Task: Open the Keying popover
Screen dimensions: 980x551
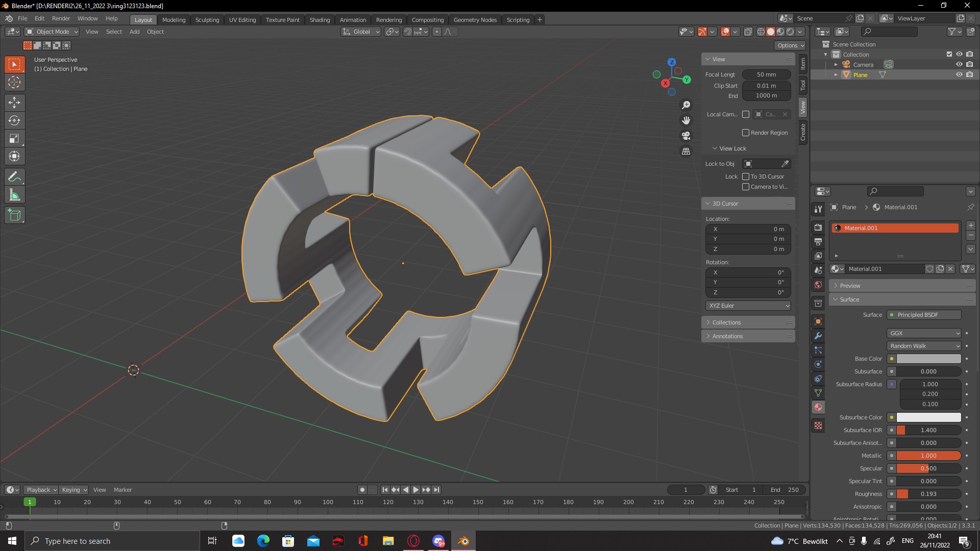Action: [x=74, y=490]
